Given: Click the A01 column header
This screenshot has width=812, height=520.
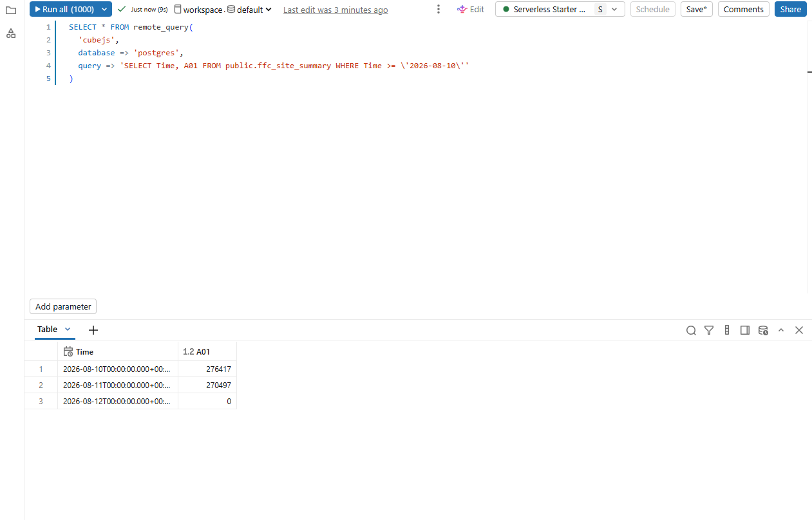Looking at the screenshot, I should (207, 351).
